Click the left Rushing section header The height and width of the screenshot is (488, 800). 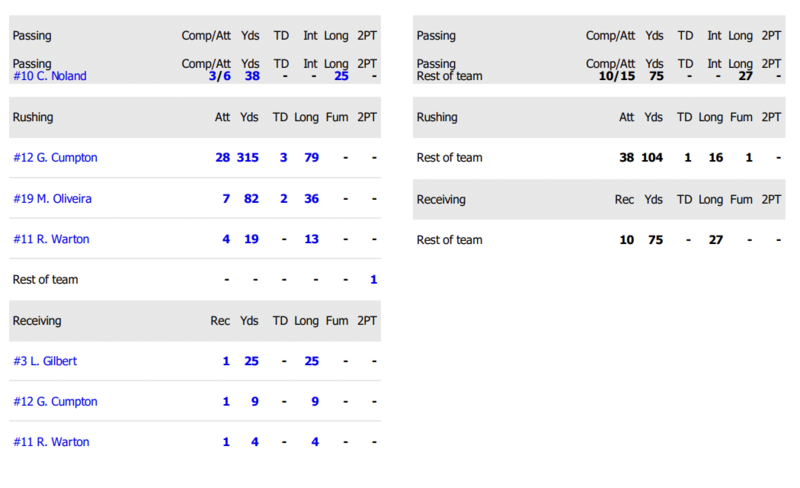tap(32, 117)
